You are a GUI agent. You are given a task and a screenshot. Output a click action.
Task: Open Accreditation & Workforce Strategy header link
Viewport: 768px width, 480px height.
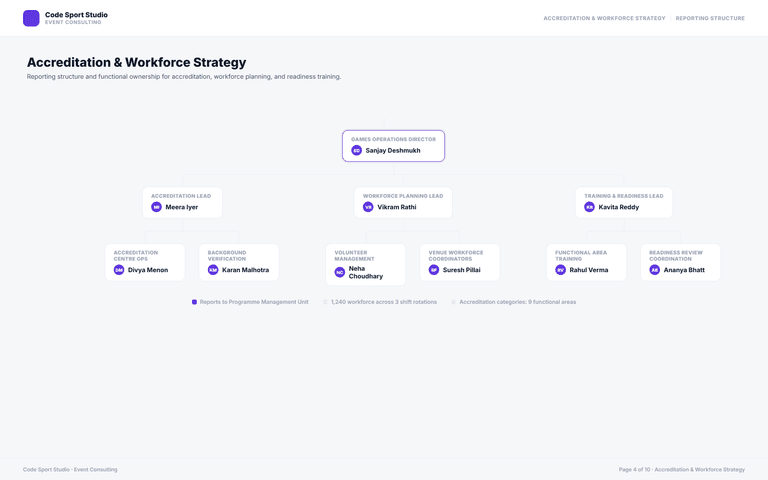tap(604, 18)
